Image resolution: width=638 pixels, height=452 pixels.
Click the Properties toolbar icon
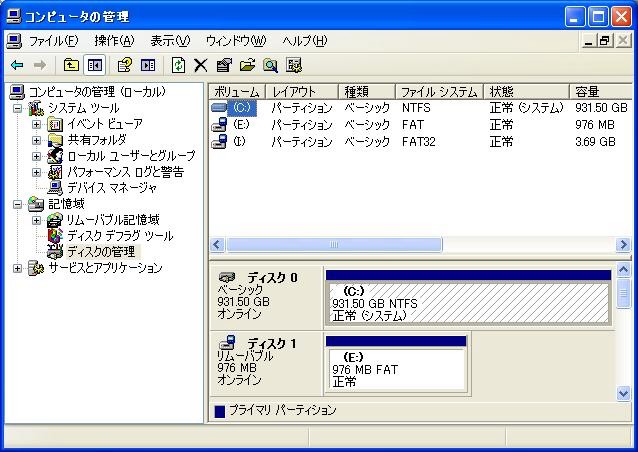(224, 65)
